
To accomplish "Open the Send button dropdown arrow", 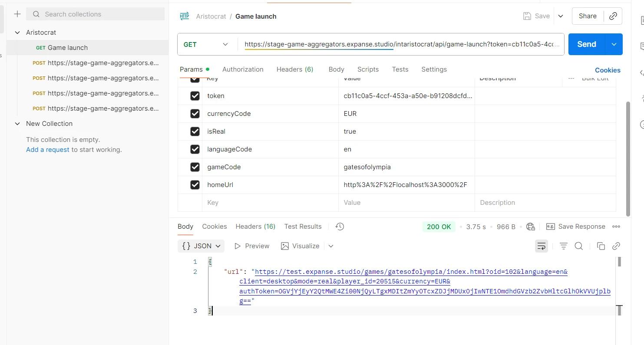I will pyautogui.click(x=614, y=44).
